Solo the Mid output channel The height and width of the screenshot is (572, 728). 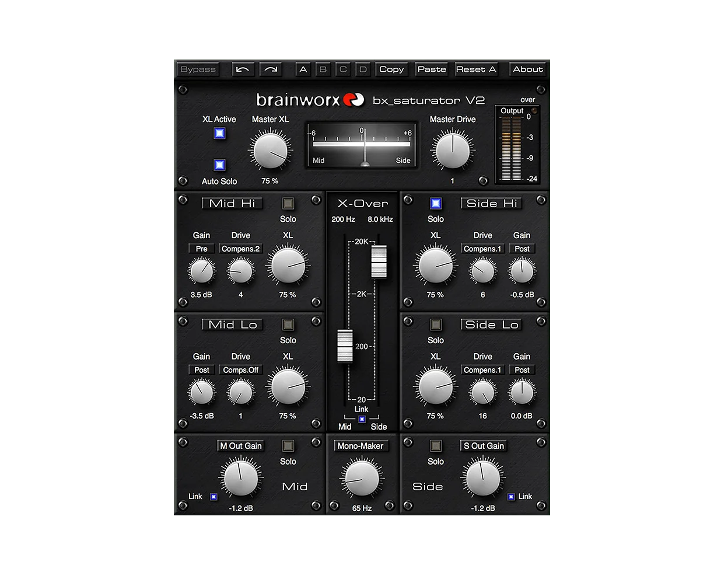288,446
